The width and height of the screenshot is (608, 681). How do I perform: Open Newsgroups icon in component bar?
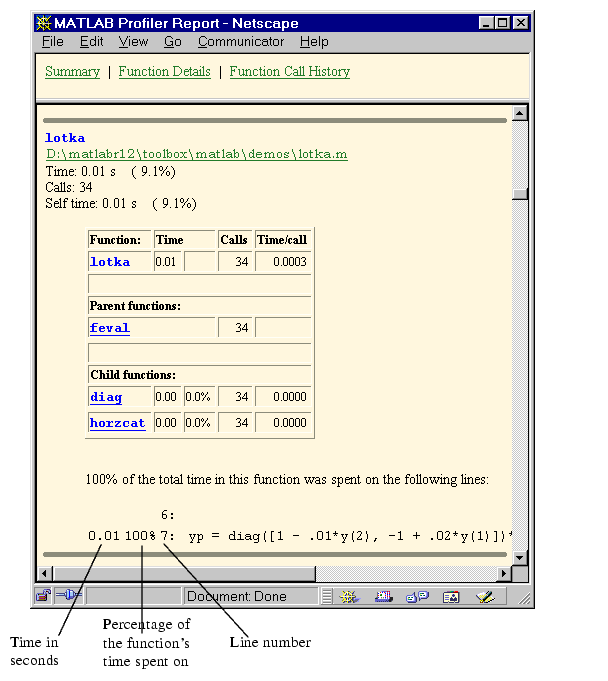(x=416, y=596)
